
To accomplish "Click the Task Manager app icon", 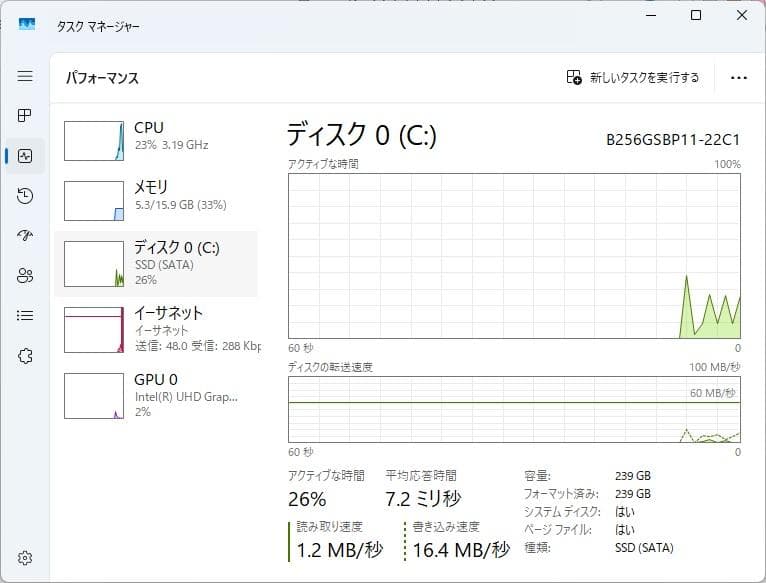I will (x=27, y=24).
